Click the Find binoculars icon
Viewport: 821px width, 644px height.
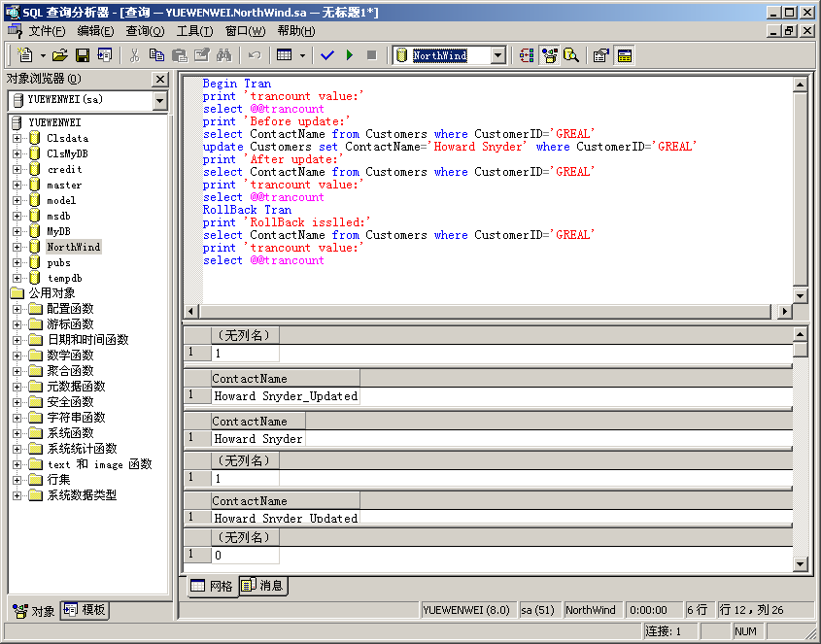click(223, 55)
